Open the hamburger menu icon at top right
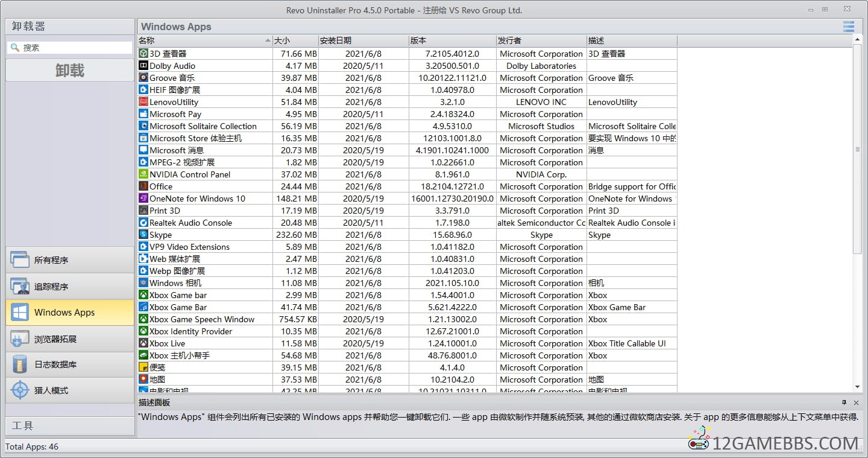Viewport: 868px width, 458px height. click(x=849, y=27)
